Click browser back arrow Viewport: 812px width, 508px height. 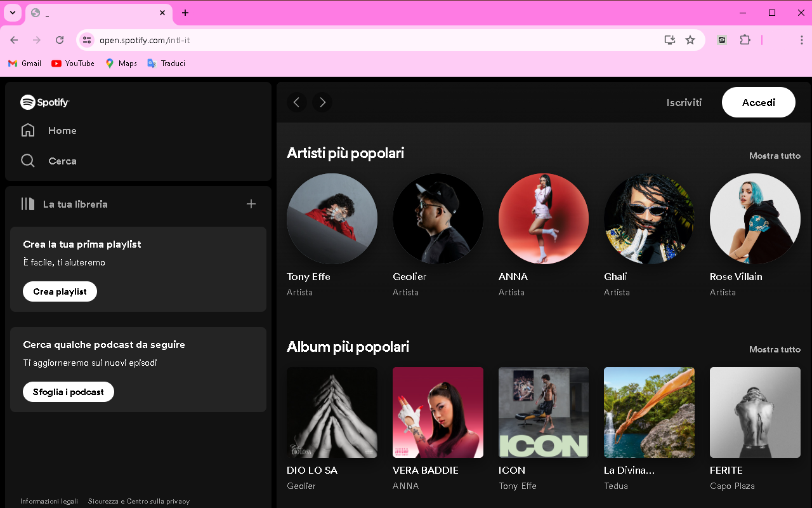[x=14, y=40]
